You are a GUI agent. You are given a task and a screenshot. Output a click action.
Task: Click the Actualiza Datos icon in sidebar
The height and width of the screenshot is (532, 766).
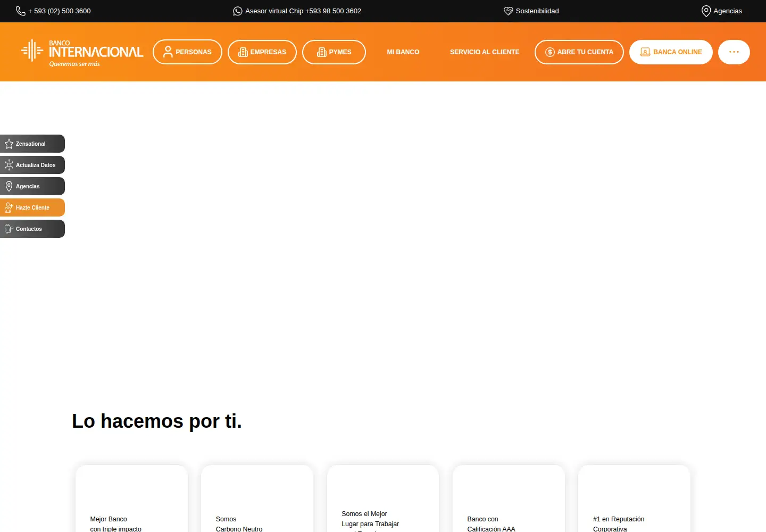9,165
